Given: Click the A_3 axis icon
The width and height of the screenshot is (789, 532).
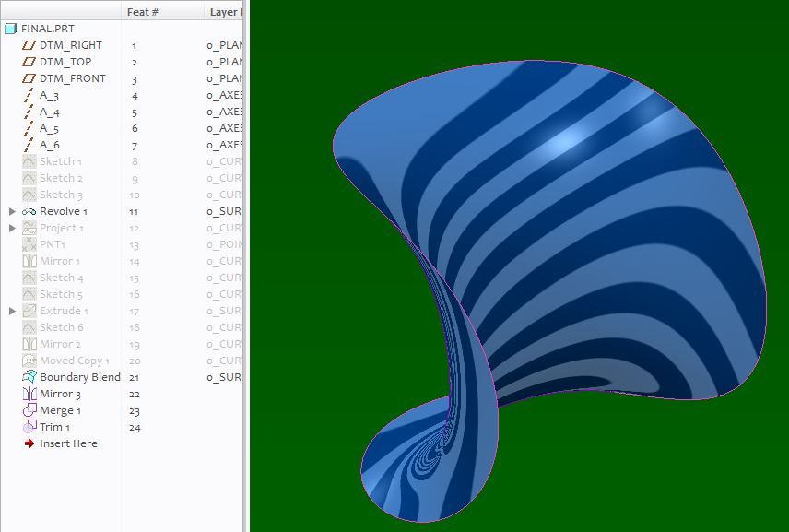Looking at the screenshot, I should (29, 95).
